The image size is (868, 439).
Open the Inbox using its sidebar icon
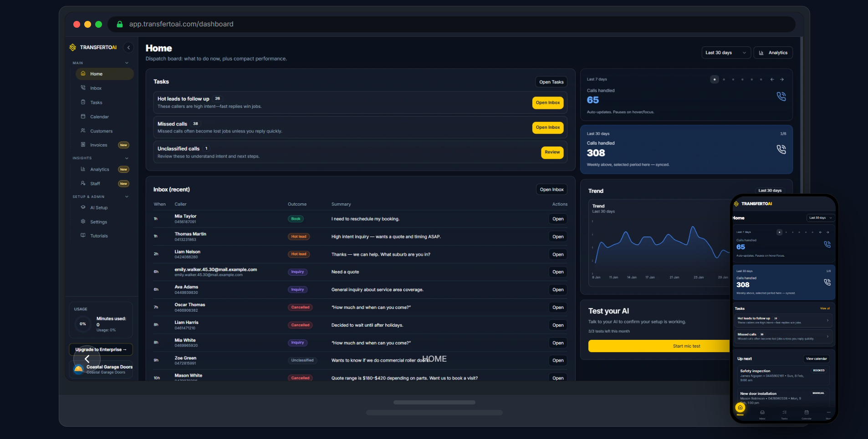(x=82, y=88)
